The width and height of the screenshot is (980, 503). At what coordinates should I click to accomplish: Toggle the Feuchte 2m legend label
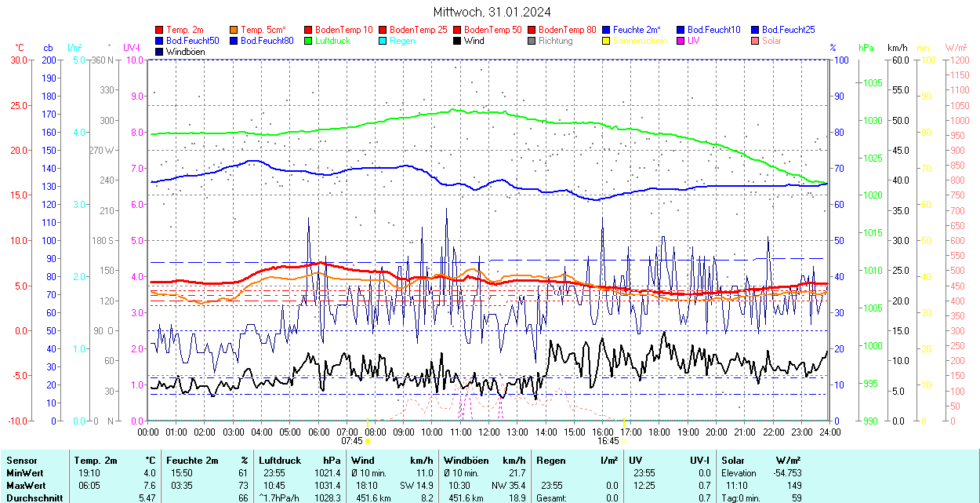click(x=637, y=30)
